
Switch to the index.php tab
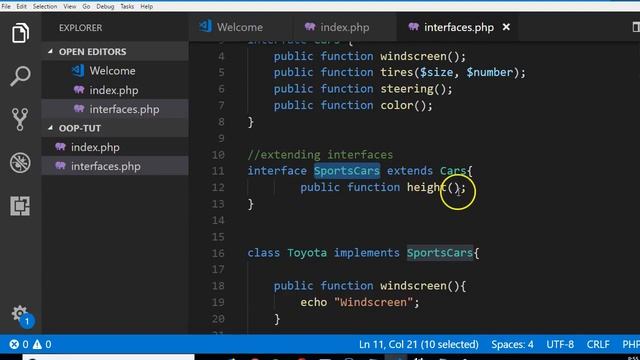coord(344,27)
